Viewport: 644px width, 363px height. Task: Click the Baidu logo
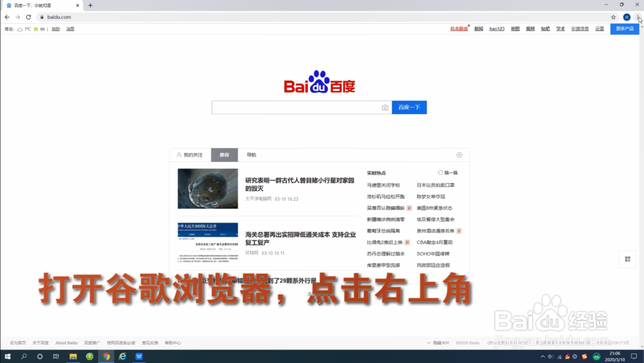coord(319,82)
